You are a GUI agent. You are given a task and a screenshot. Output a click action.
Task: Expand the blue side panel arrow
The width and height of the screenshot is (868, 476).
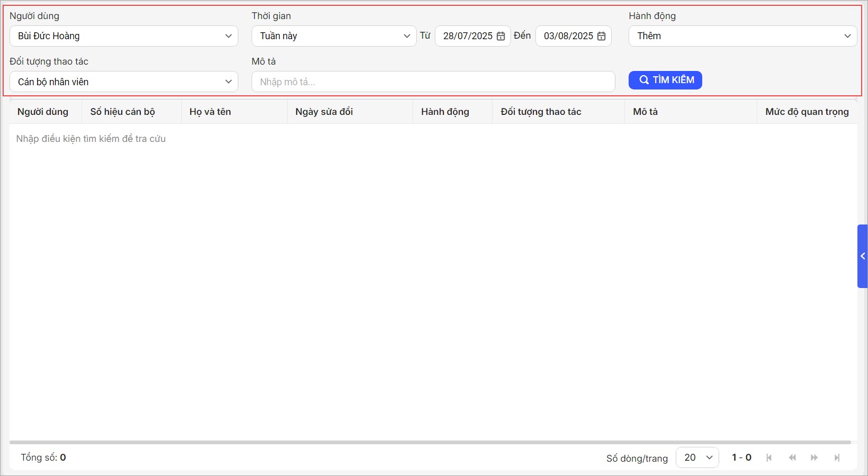pos(862,256)
